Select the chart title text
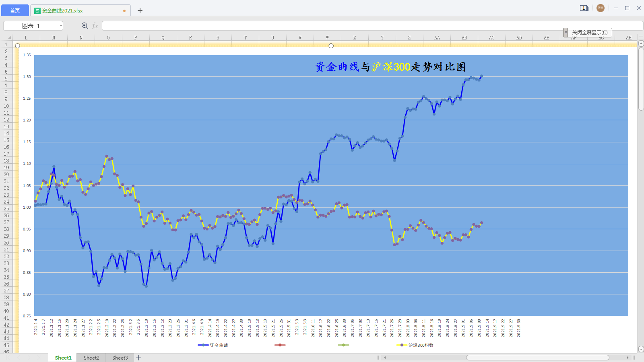This screenshot has height=362, width=644. pos(390,67)
